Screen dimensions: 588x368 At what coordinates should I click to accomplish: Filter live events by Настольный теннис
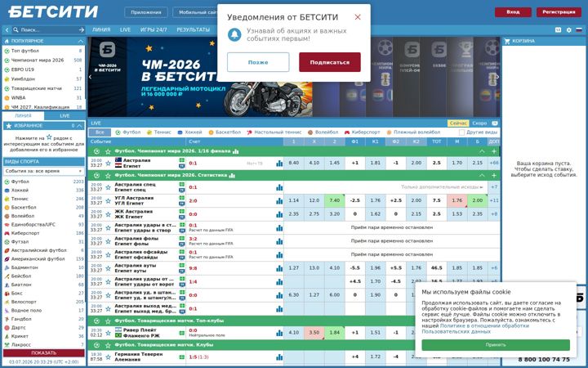(274, 132)
